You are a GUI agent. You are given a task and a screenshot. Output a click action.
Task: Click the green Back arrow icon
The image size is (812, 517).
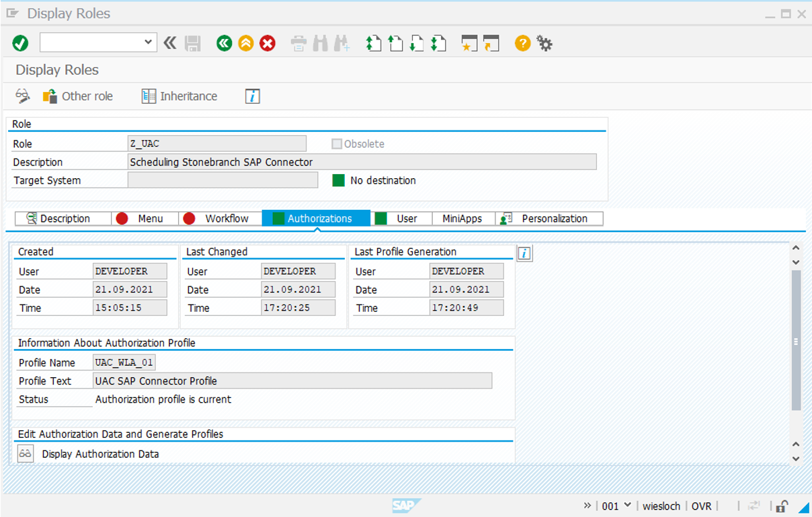tap(224, 44)
